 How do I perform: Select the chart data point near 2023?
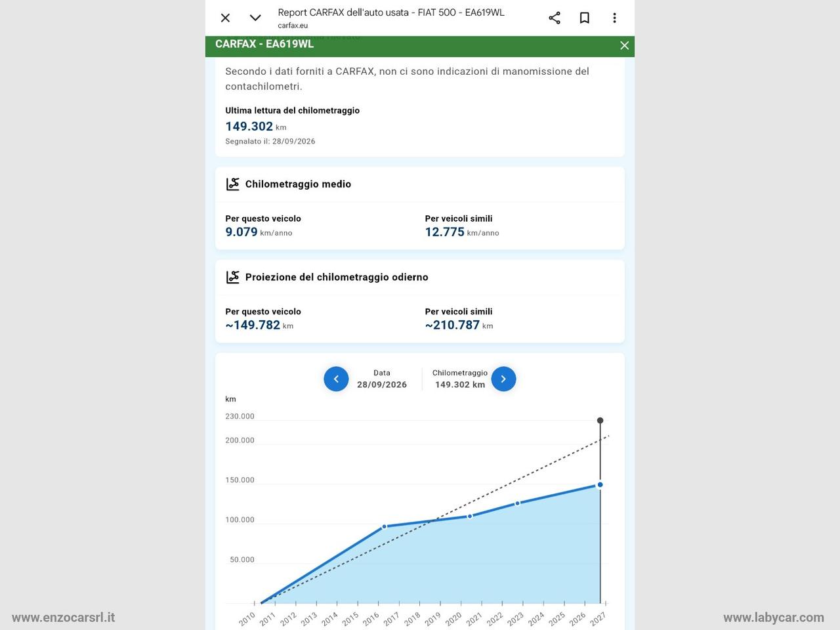517,503
